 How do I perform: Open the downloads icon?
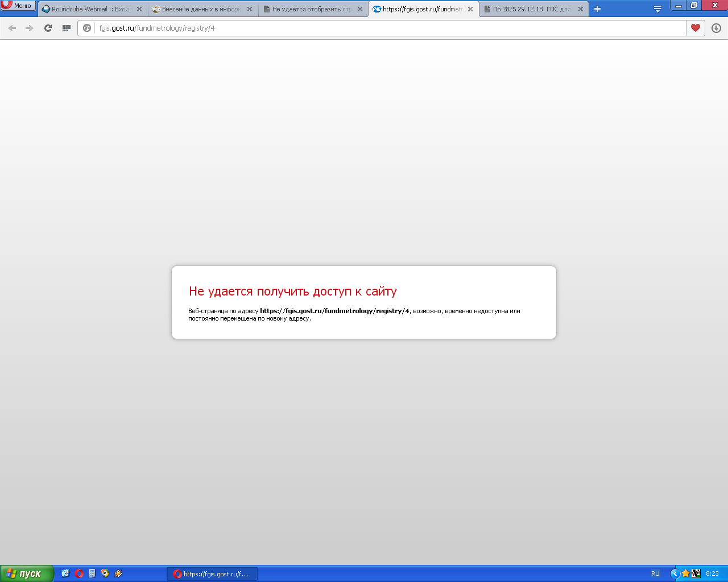(716, 28)
